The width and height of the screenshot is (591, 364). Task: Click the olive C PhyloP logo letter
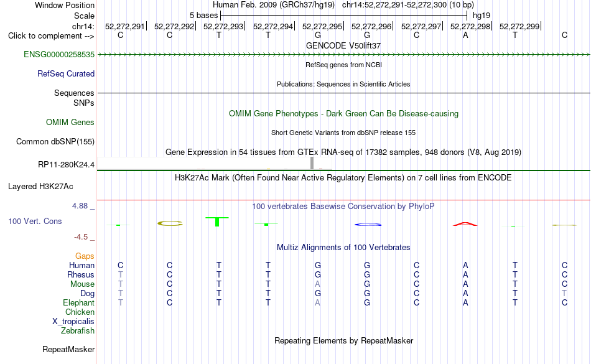pyautogui.click(x=170, y=223)
